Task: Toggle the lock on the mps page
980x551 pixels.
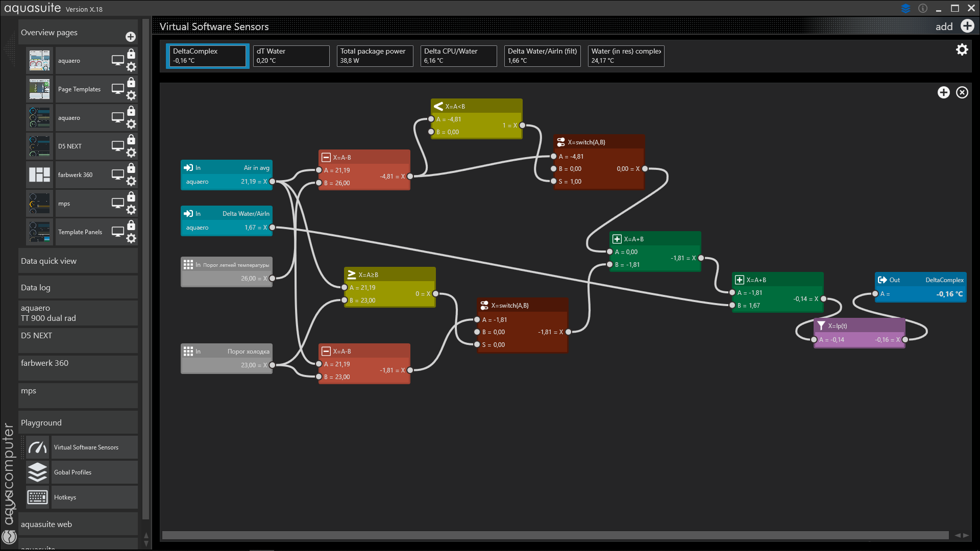Action: click(131, 196)
